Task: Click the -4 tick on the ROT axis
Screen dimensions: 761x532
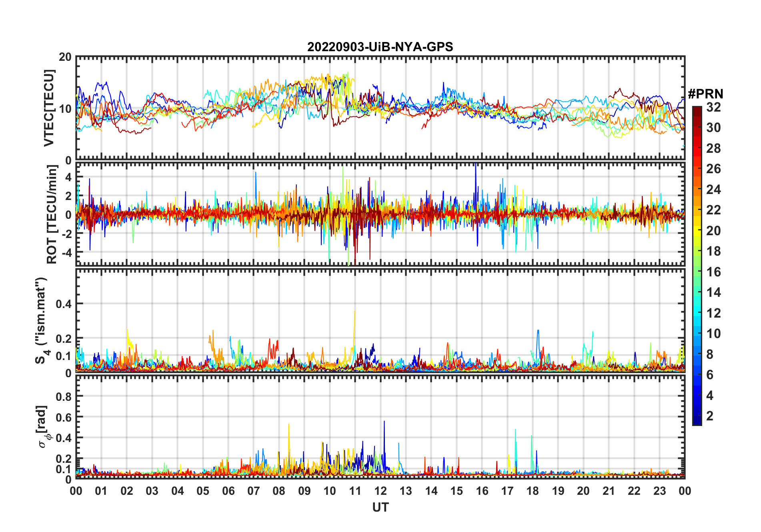Action: (66, 252)
